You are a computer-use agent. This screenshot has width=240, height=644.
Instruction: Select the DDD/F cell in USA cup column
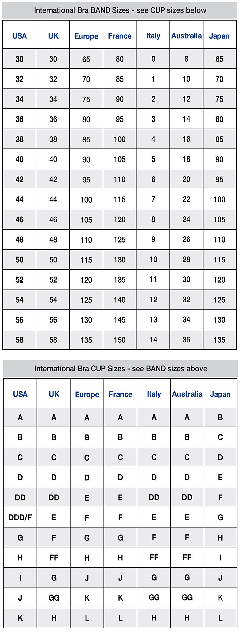[x=20, y=517]
